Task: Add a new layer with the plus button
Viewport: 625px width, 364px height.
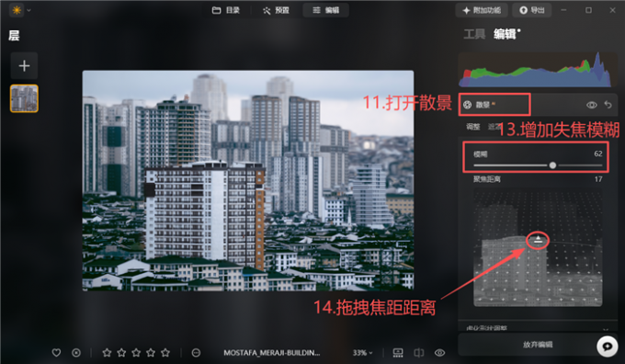Action: (x=24, y=66)
